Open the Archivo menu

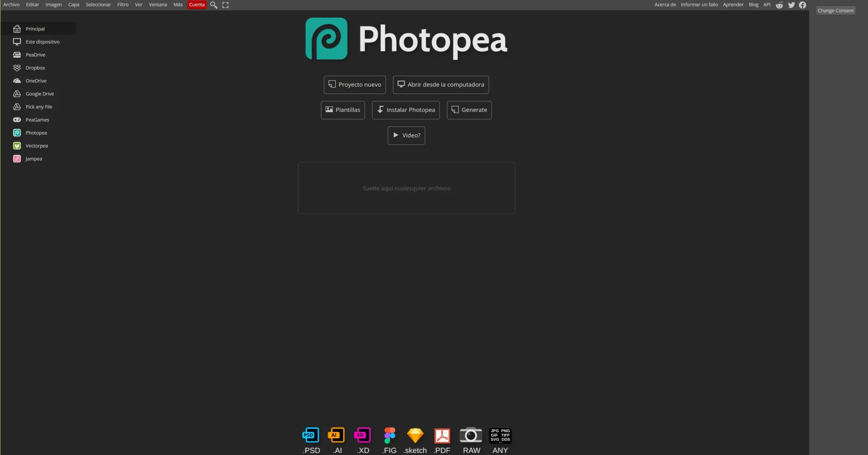coord(11,5)
